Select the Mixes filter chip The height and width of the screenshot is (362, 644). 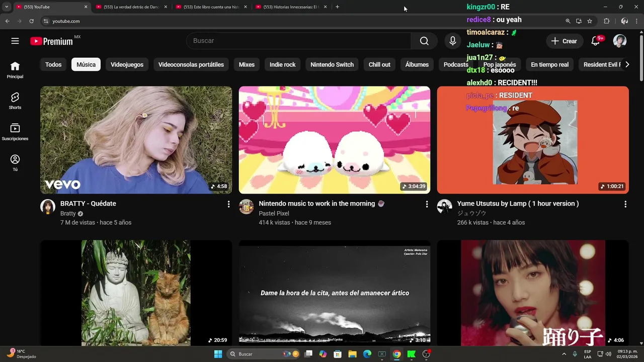point(247,64)
